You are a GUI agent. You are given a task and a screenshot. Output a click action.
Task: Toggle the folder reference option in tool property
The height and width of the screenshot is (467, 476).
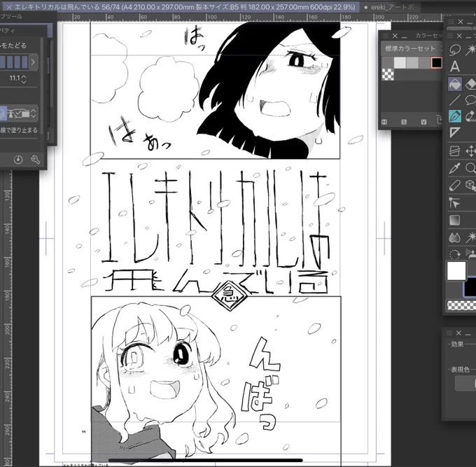click(x=26, y=113)
